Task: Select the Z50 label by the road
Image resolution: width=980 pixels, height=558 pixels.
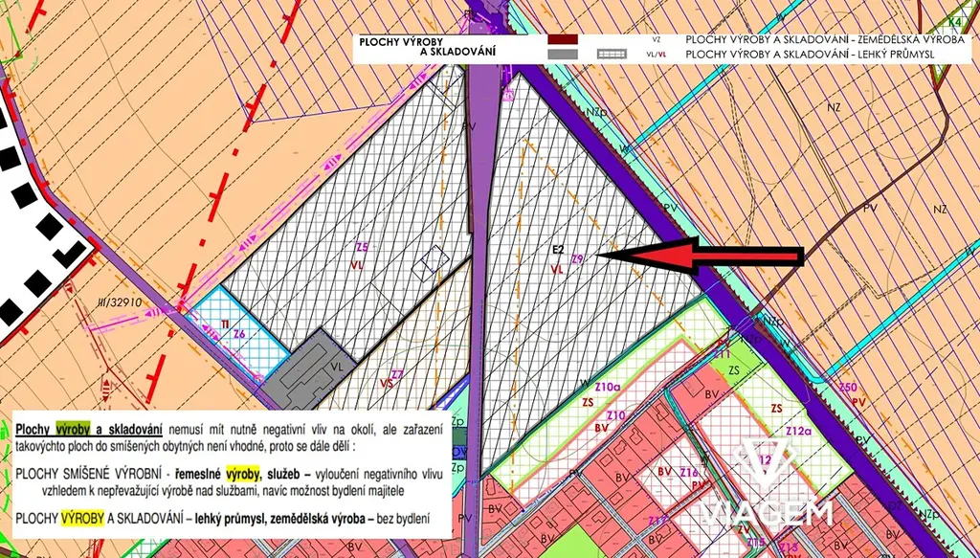Action: click(847, 387)
